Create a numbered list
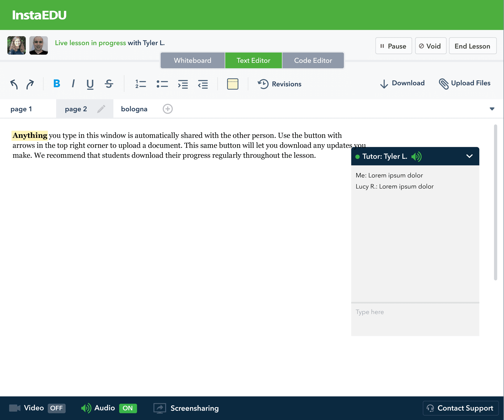The image size is (504, 420). 141,84
